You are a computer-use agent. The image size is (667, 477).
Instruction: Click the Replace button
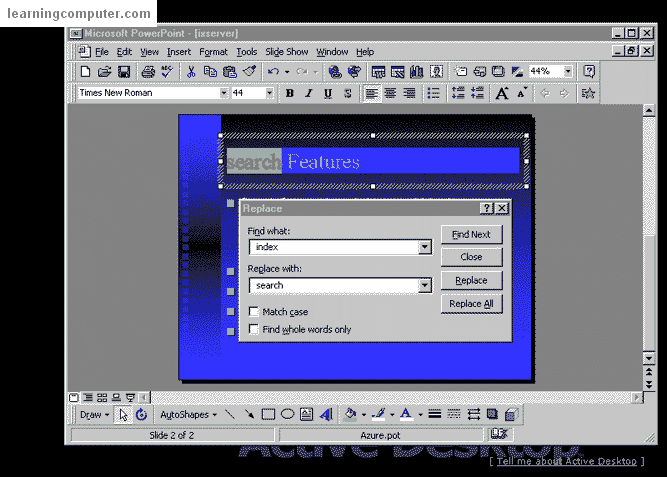(x=471, y=280)
